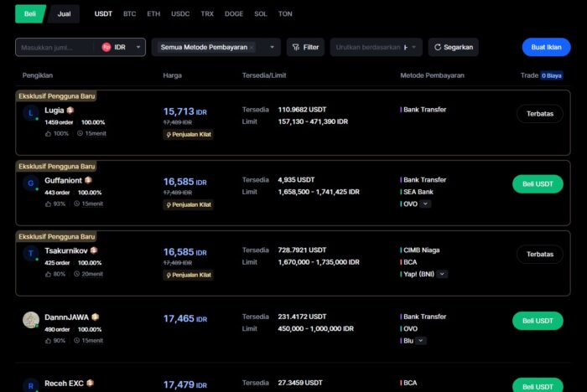Click verified badge next to Receh EXC

90,383
